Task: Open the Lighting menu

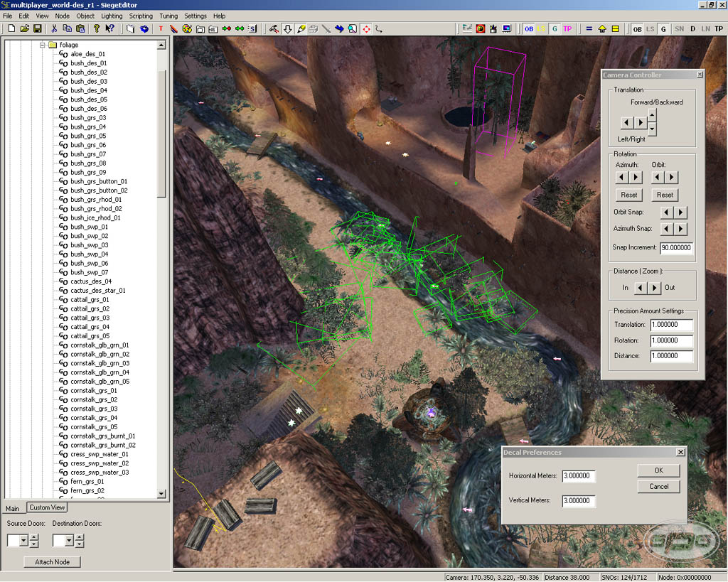Action: [x=112, y=16]
